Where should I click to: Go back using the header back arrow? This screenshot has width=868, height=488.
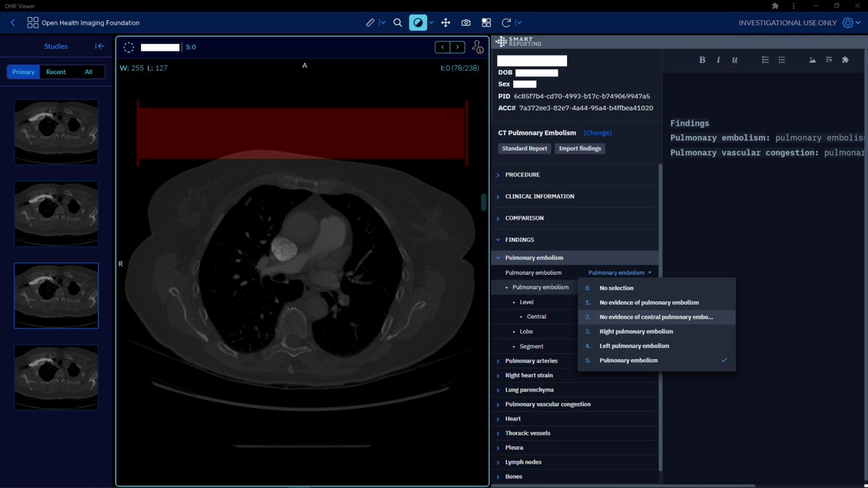point(12,22)
